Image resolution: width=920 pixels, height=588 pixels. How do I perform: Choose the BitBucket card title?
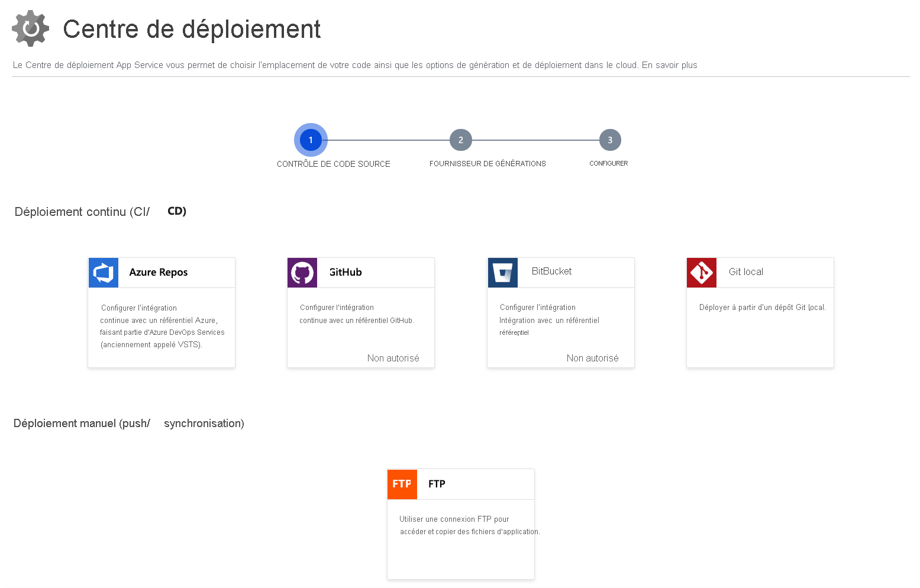pyautogui.click(x=551, y=271)
